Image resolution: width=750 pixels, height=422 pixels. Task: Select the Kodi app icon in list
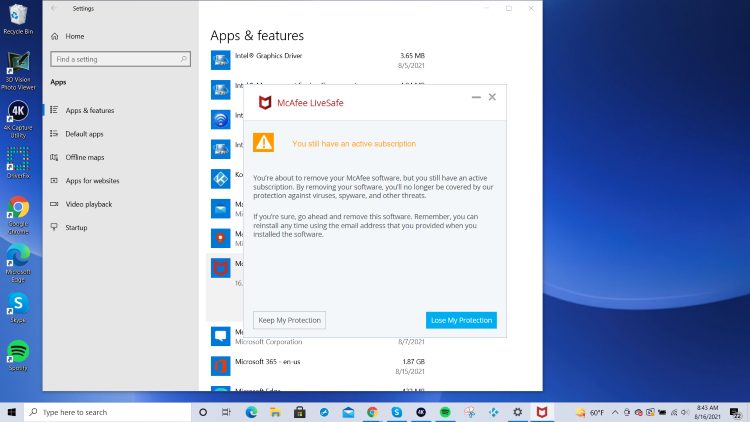click(x=221, y=179)
